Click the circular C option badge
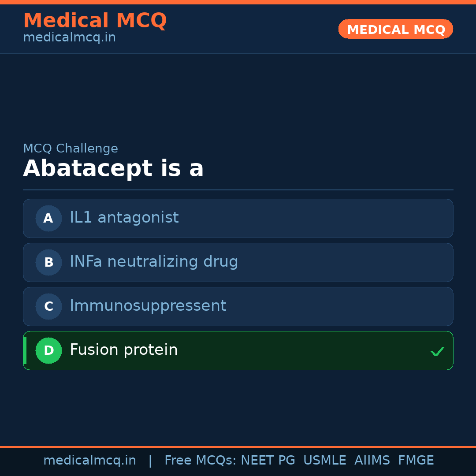Viewport: 476px width, 476px height. [x=48, y=306]
